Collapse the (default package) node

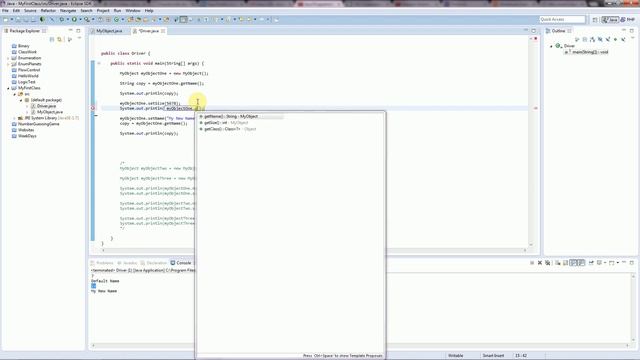(21, 100)
